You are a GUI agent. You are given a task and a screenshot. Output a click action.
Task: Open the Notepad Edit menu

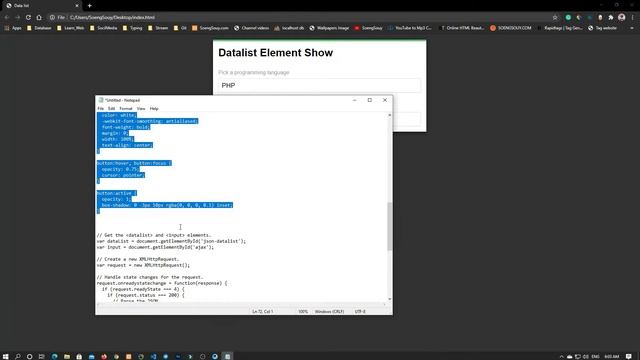pyautogui.click(x=111, y=109)
